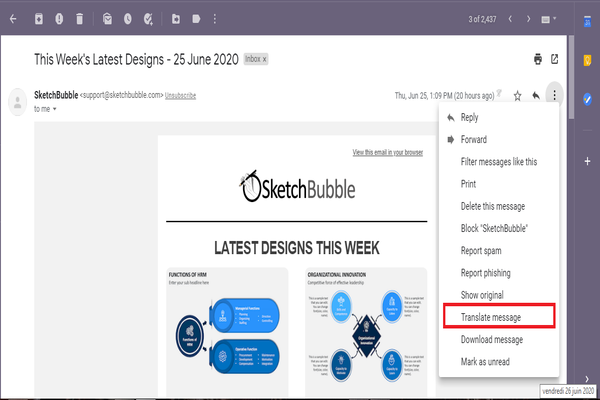600x400 pixels.
Task: Open the Functions of HRM design thumbnail
Action: pos(227,332)
